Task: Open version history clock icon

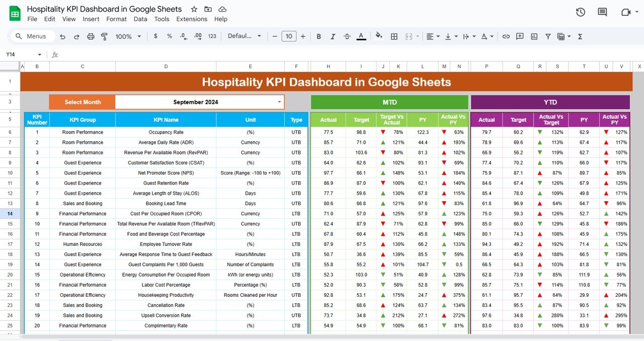Action: coord(581,12)
